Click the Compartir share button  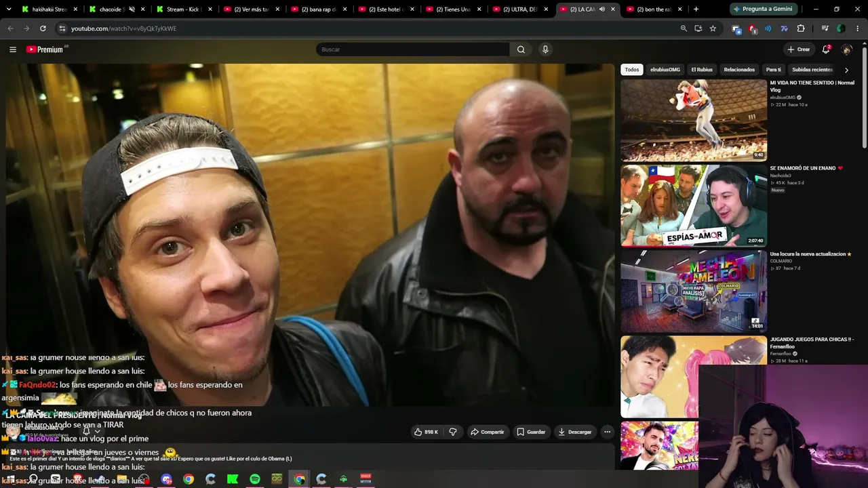[x=488, y=432]
